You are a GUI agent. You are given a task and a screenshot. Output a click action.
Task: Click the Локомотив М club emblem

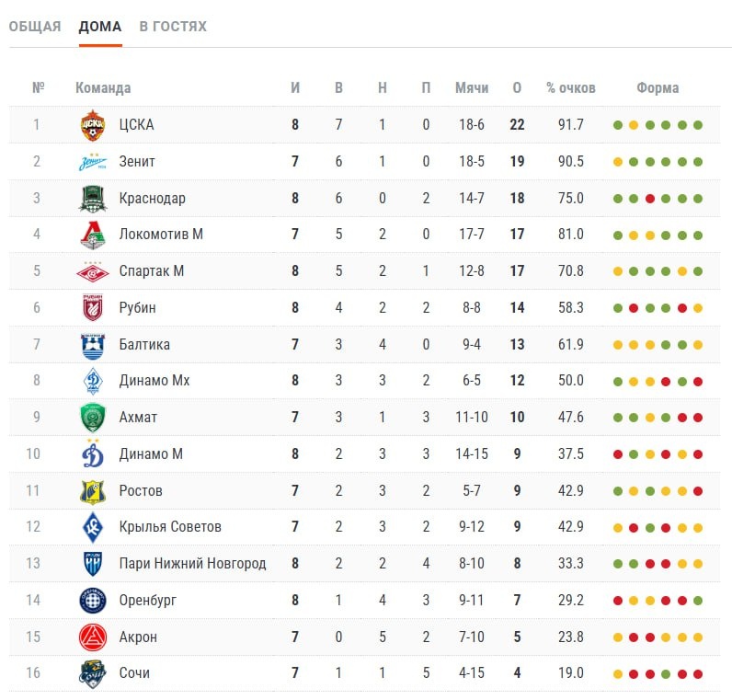coord(93,235)
